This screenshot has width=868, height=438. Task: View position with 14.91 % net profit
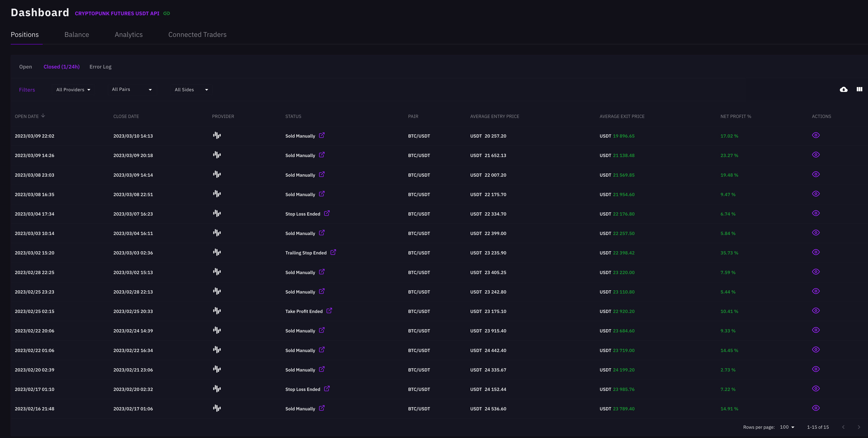(815, 408)
